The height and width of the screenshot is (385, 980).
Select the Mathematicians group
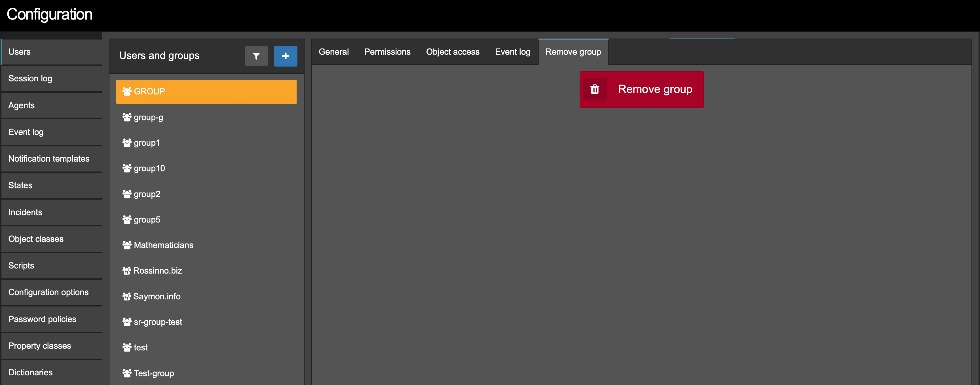tap(206, 245)
